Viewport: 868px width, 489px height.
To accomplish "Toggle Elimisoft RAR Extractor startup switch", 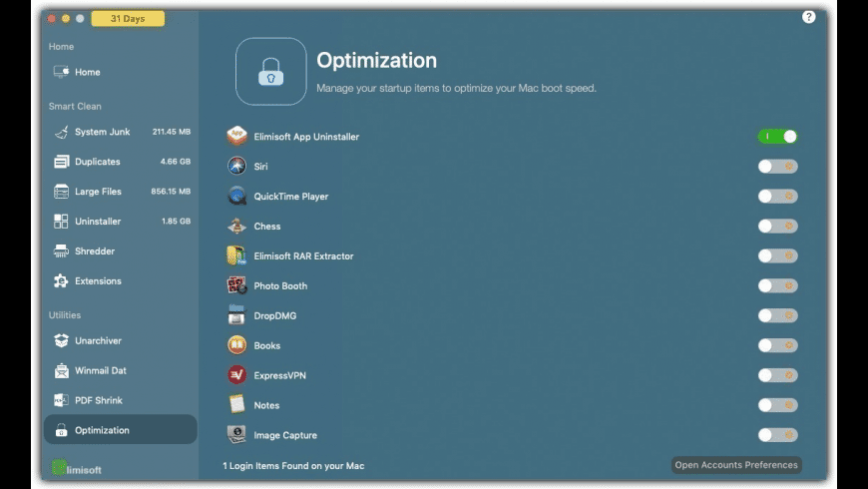I will click(x=778, y=255).
